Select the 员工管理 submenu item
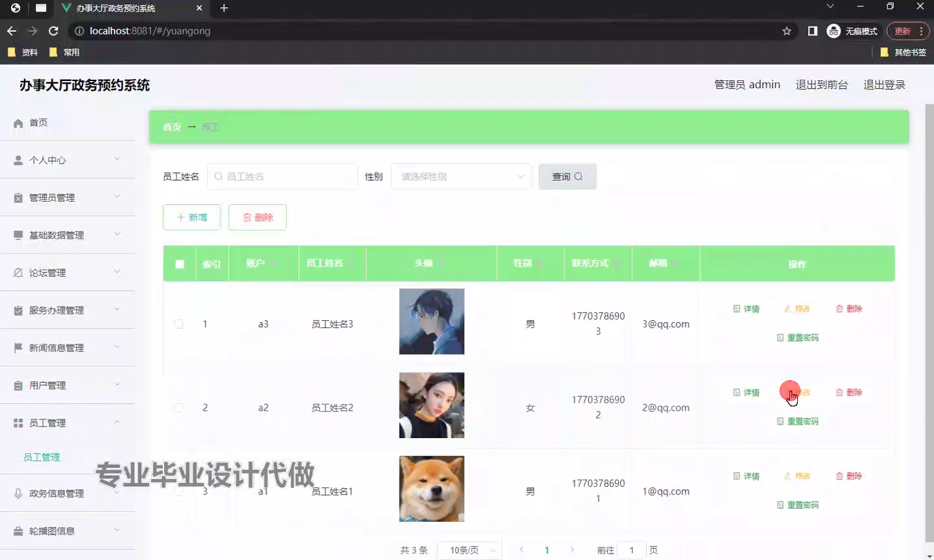934x560 pixels. coord(42,457)
